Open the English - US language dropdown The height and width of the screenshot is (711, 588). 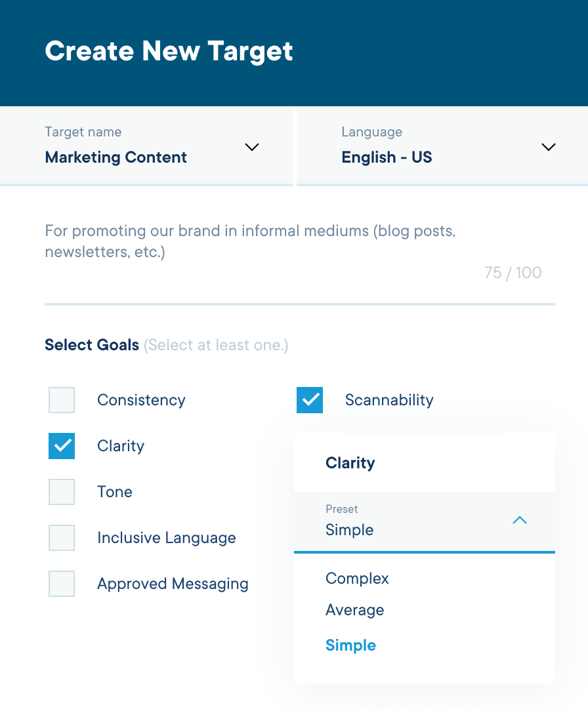[442, 146]
